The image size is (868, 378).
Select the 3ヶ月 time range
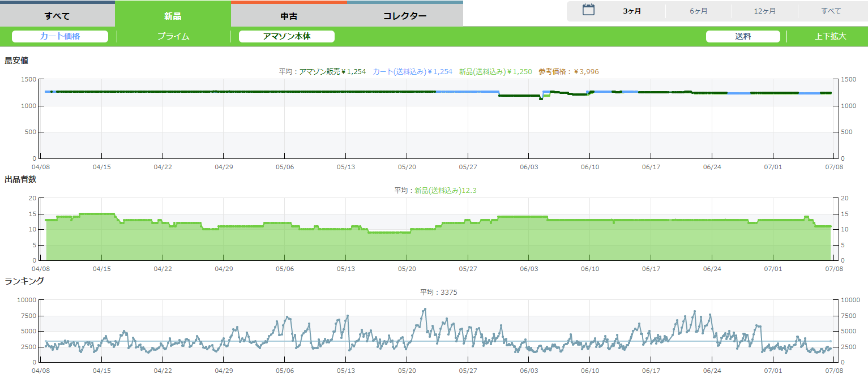pos(632,11)
